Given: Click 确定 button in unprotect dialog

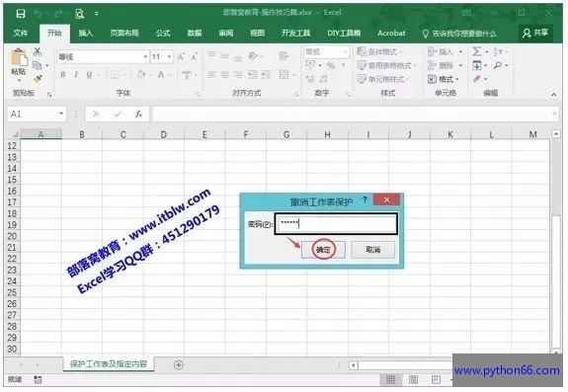Looking at the screenshot, I should point(323,250).
